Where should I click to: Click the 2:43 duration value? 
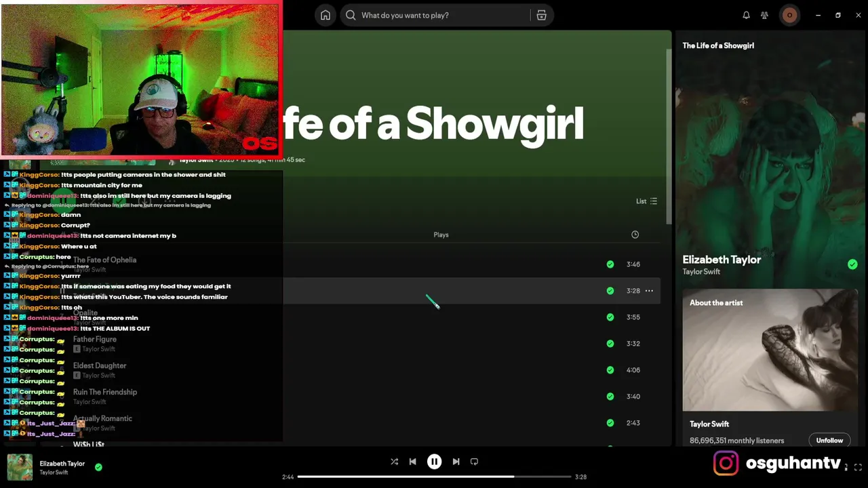pyautogui.click(x=633, y=423)
